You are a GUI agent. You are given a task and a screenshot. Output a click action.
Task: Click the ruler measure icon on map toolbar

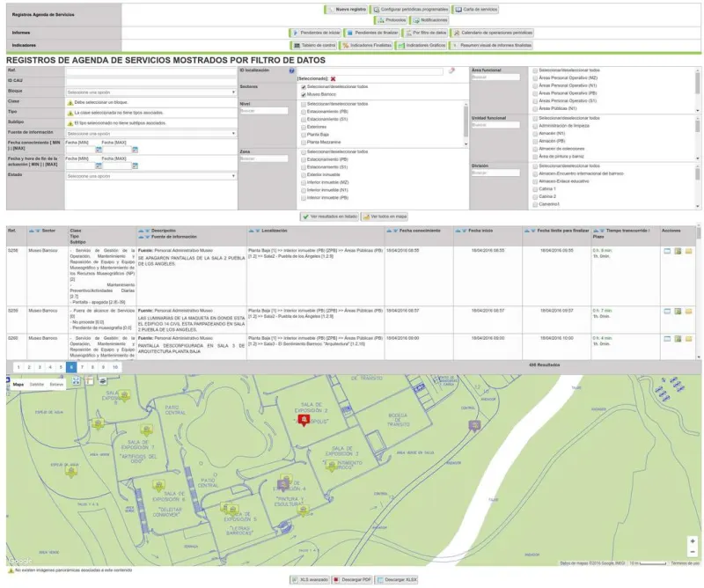(90, 381)
